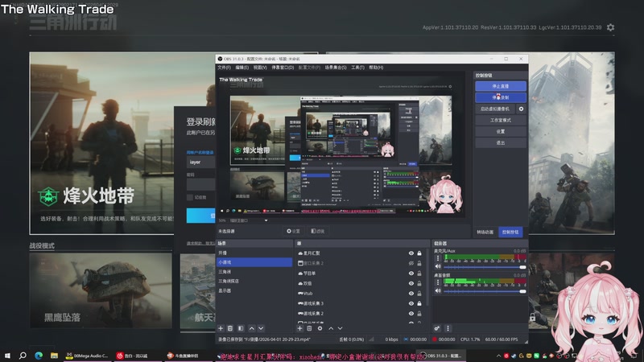Viewport: 644px width, 362px height.
Task: Click 停止录制 to stop recording
Action: (x=500, y=97)
